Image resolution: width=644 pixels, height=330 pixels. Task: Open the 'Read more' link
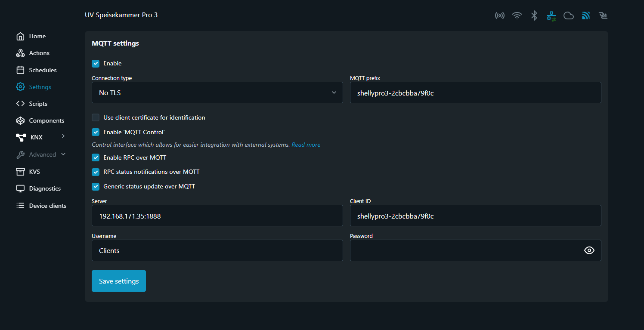[x=306, y=145]
